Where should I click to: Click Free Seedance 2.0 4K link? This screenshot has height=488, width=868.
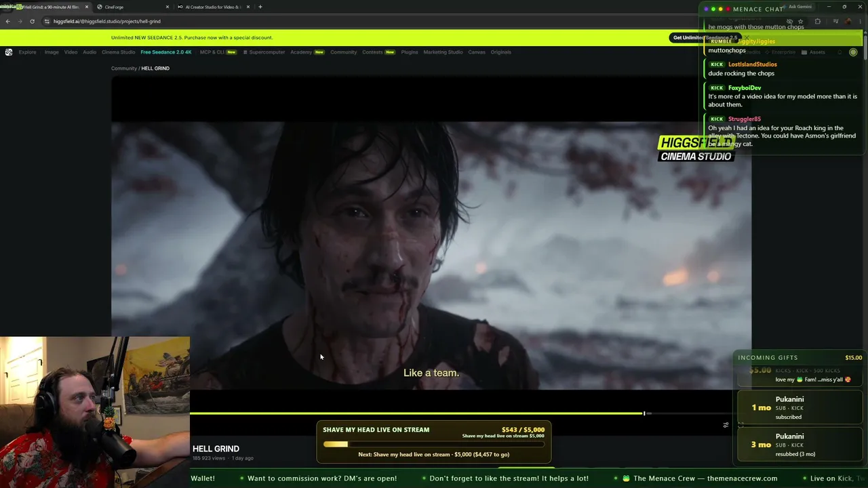tap(166, 52)
